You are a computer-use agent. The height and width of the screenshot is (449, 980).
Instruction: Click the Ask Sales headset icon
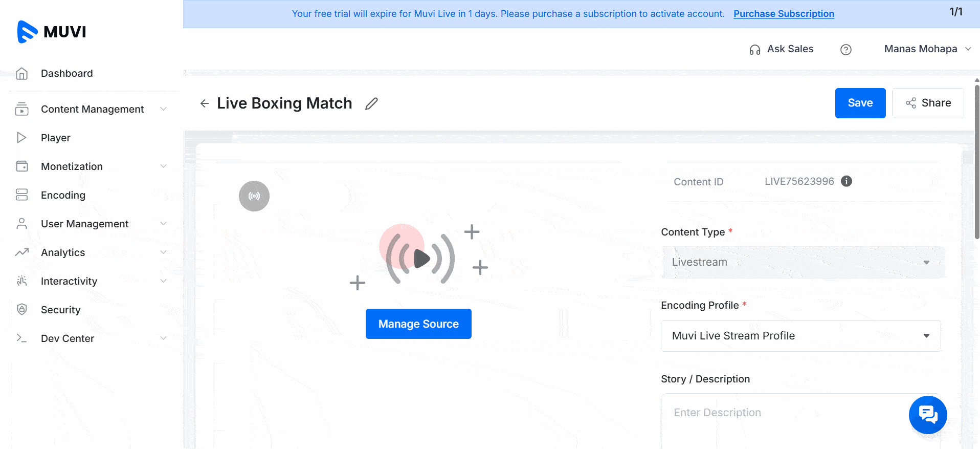pyautogui.click(x=755, y=50)
